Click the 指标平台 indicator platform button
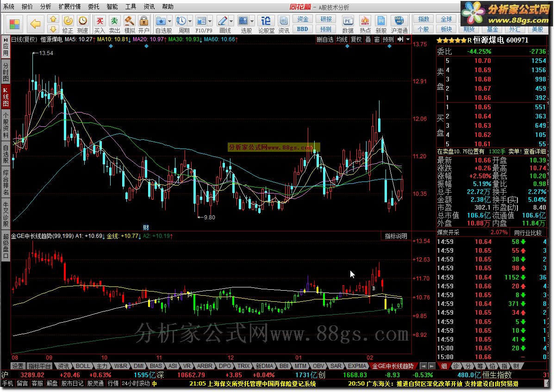The height and width of the screenshot is (392, 554). (x=40, y=366)
